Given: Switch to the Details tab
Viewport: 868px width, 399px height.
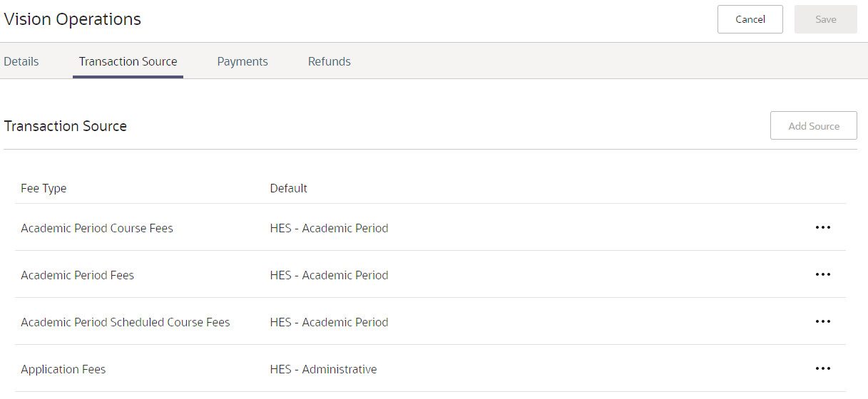Looking at the screenshot, I should (21, 61).
